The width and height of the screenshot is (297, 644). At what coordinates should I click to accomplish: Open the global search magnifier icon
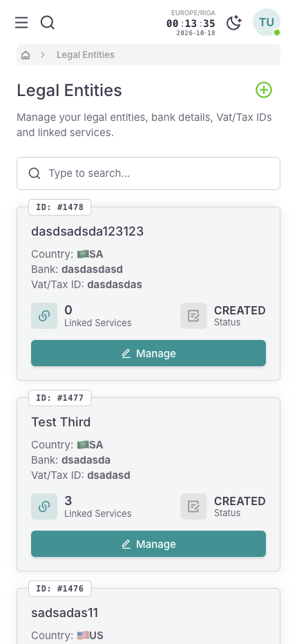tap(48, 23)
